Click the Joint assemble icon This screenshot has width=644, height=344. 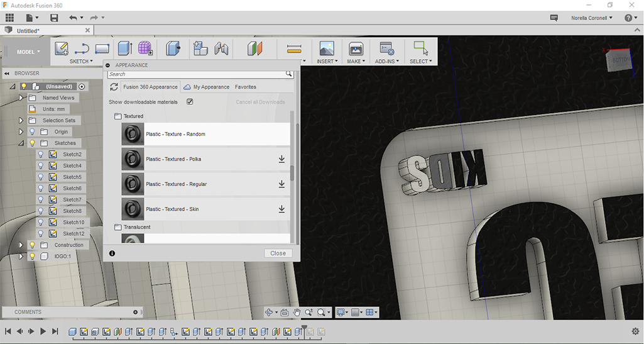pos(221,48)
